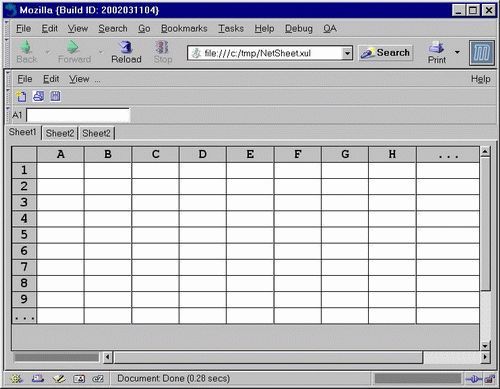Click the Back navigation icon
The image size is (500, 389).
[x=26, y=47]
